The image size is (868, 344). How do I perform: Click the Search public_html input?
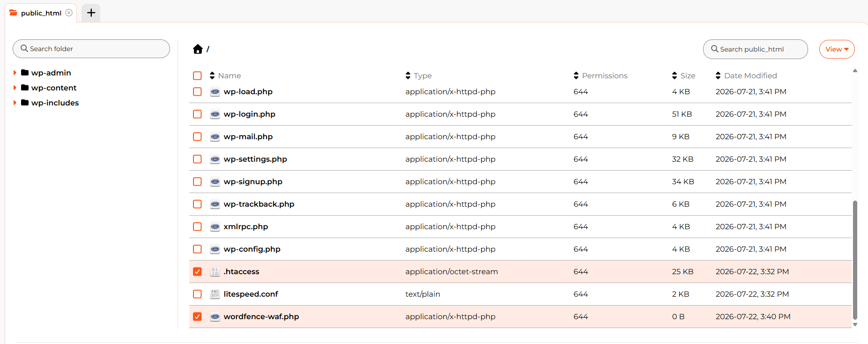(x=755, y=49)
